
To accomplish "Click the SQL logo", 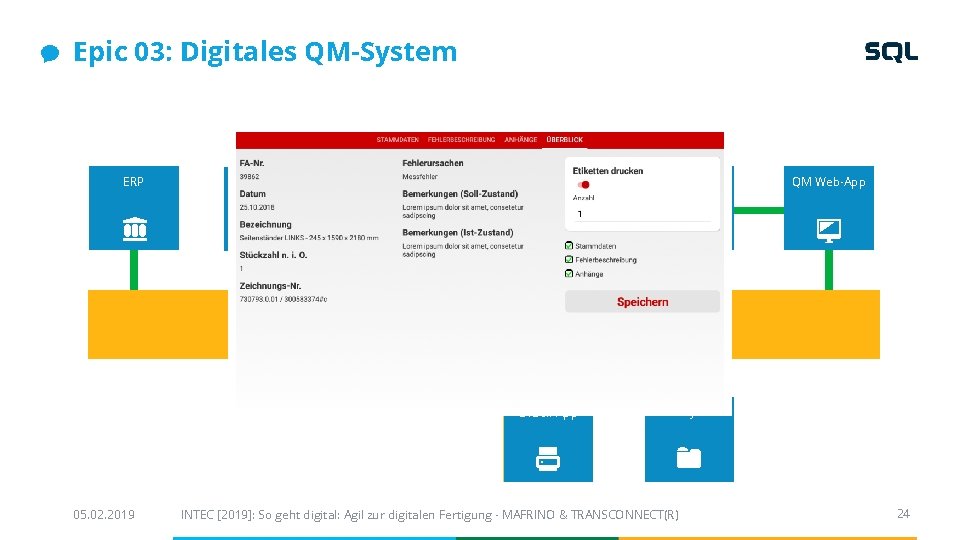I will [891, 52].
